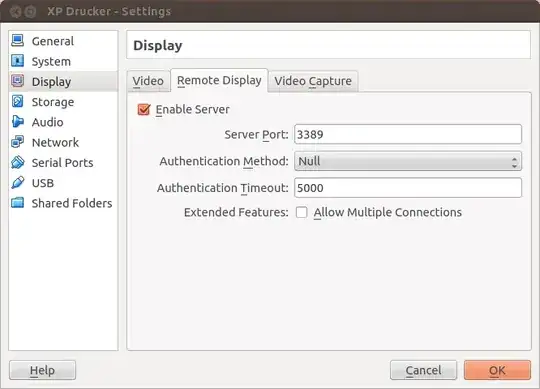Close the XP Drucker Settings window

(15, 12)
